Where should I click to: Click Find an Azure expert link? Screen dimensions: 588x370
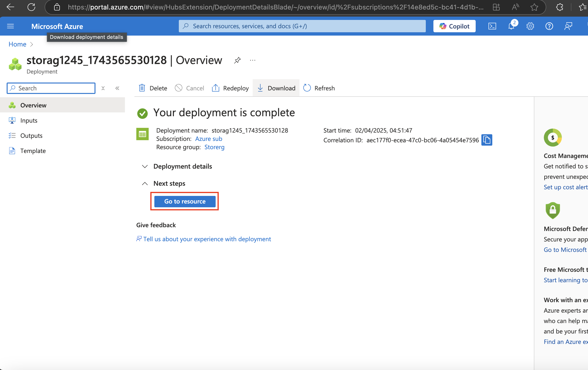pyautogui.click(x=565, y=342)
